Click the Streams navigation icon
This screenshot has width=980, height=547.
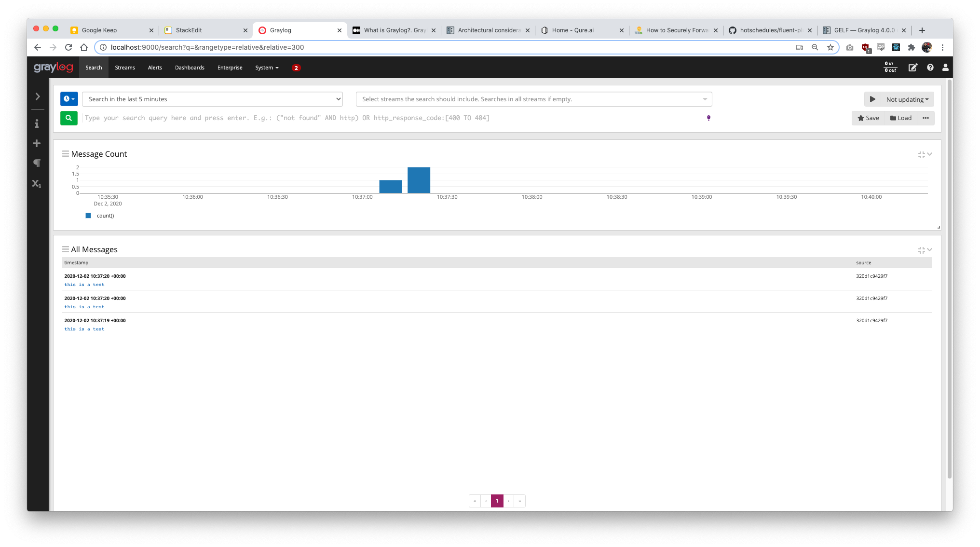point(124,67)
